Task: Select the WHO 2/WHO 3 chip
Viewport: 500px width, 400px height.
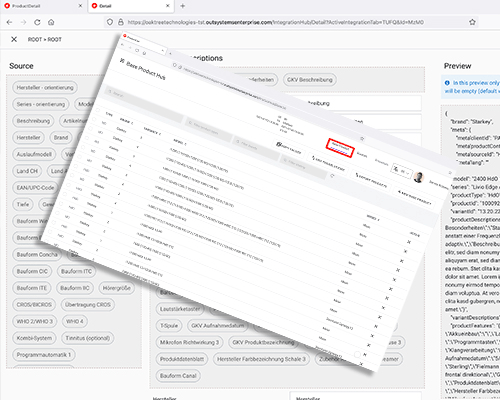Action: 35,321
